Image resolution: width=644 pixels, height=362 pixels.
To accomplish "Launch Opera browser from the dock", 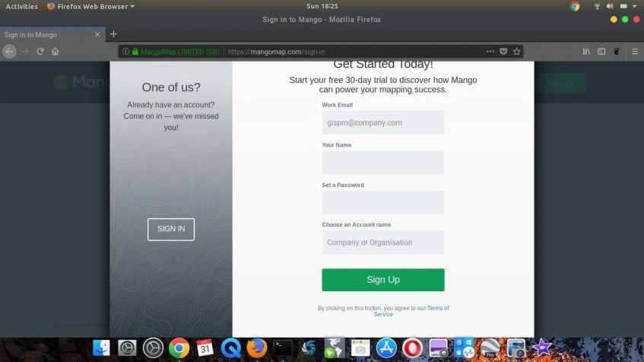I will (x=412, y=348).
